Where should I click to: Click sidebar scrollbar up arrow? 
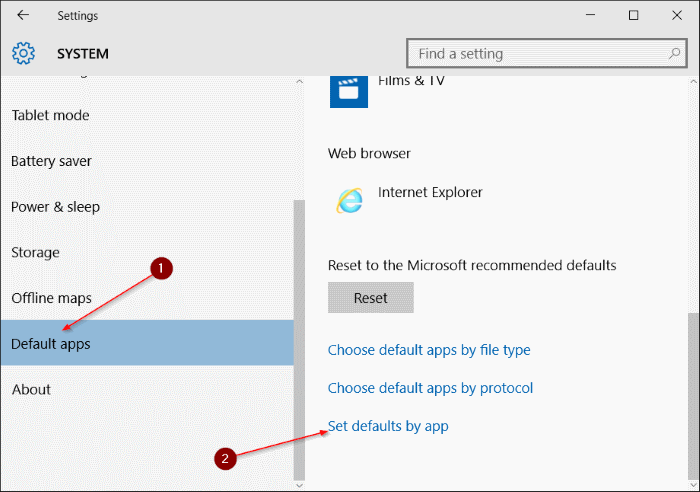(x=299, y=82)
